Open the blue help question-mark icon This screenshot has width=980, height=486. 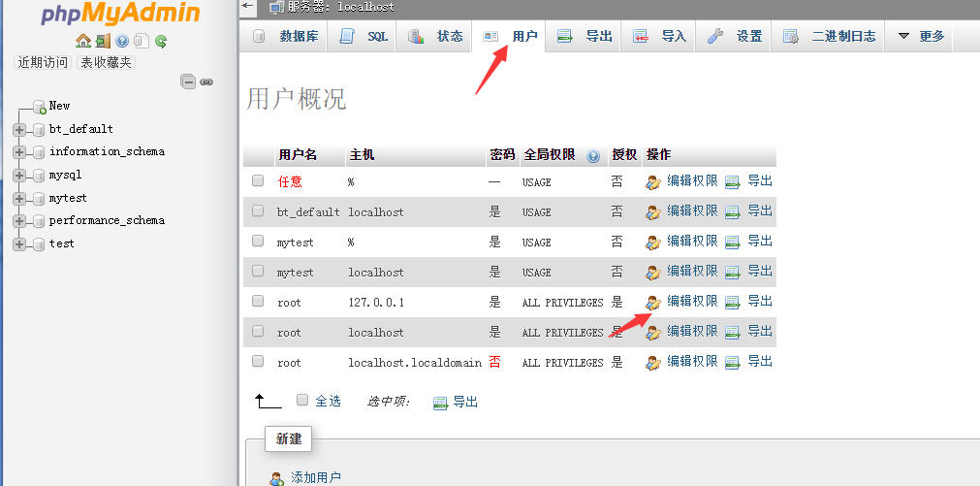122,42
